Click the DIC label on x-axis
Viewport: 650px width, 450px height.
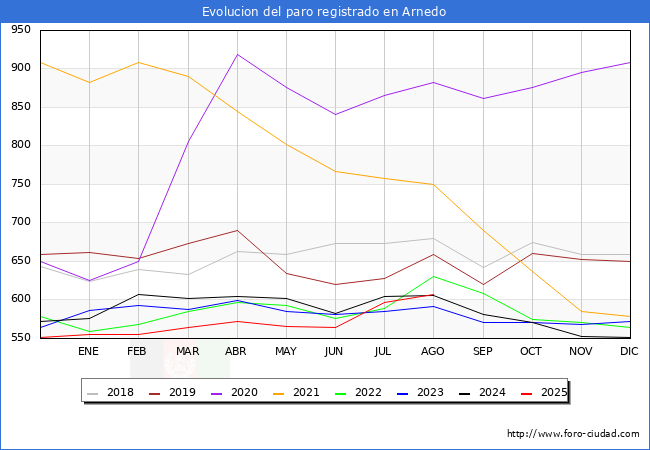click(x=629, y=351)
